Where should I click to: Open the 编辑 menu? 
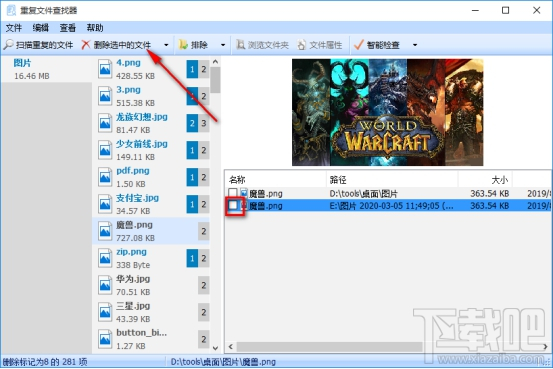41,28
